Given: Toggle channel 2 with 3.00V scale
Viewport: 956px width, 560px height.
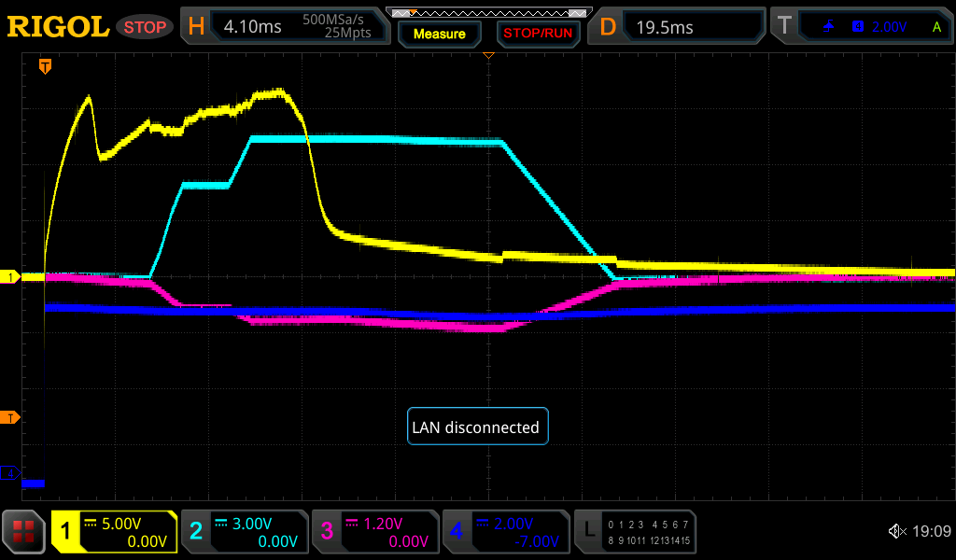Looking at the screenshot, I should tap(245, 532).
